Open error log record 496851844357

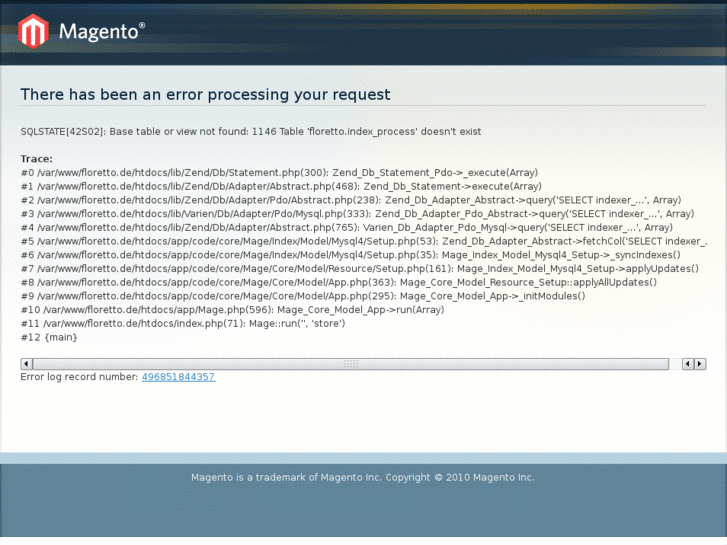[x=178, y=377]
